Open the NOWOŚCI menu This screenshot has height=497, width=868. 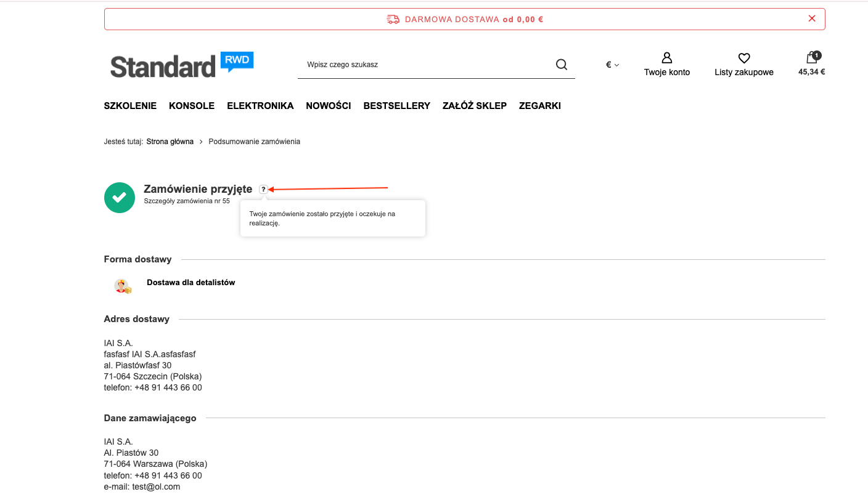(329, 106)
